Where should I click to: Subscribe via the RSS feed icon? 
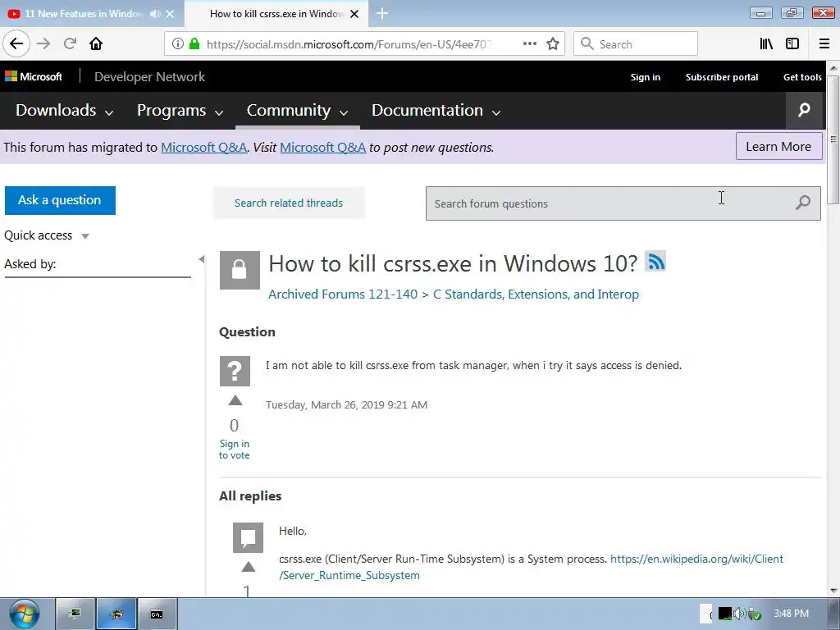(x=655, y=262)
